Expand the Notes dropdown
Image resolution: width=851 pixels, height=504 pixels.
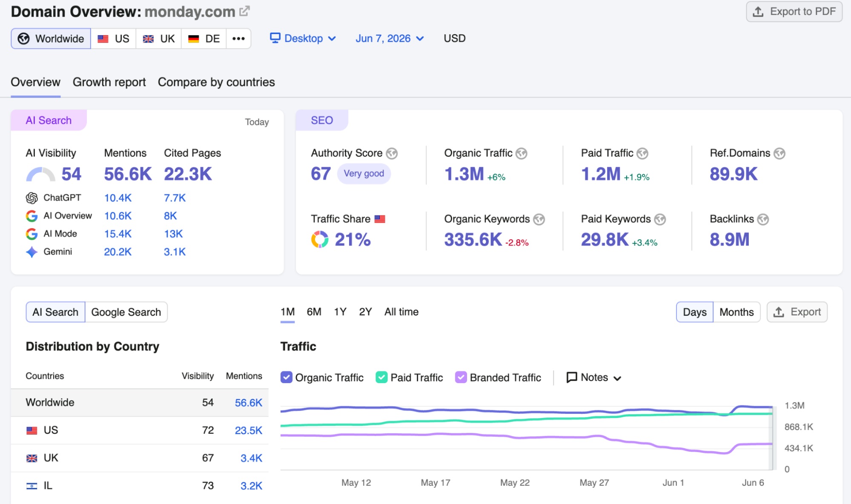pyautogui.click(x=594, y=378)
